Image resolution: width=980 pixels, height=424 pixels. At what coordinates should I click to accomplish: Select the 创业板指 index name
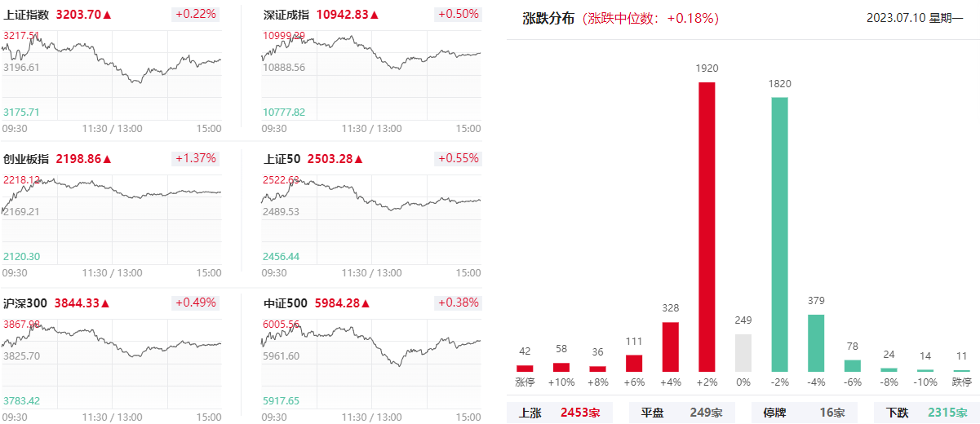pyautogui.click(x=26, y=159)
